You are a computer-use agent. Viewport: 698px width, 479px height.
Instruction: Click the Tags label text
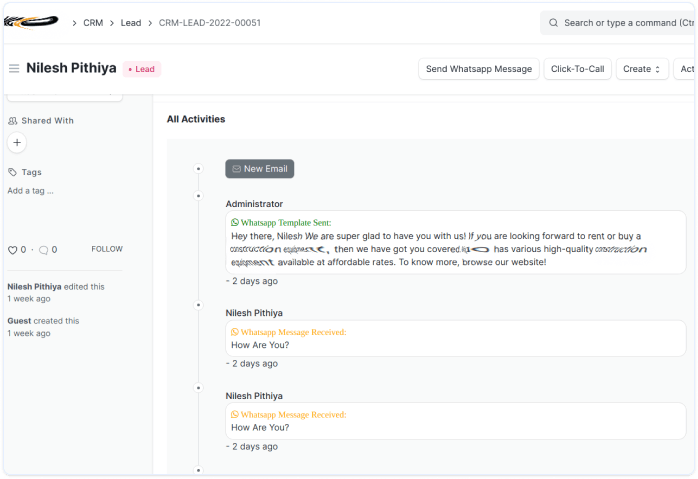pos(32,172)
